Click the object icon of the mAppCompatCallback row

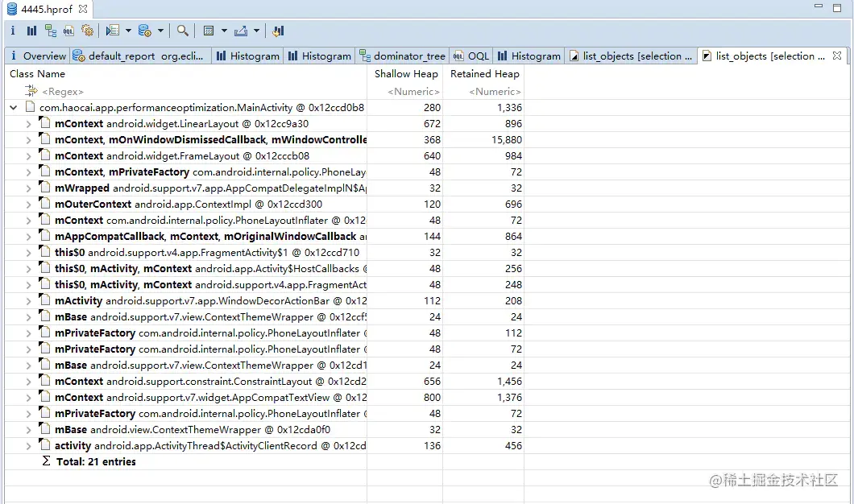pyautogui.click(x=44, y=236)
